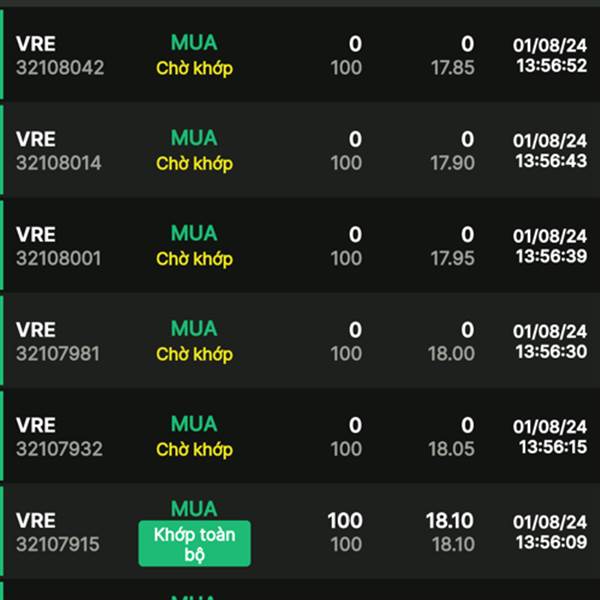The image size is (600, 600).
Task: Tap "Chờ khớp" status at price 17.95
Action: (194, 259)
